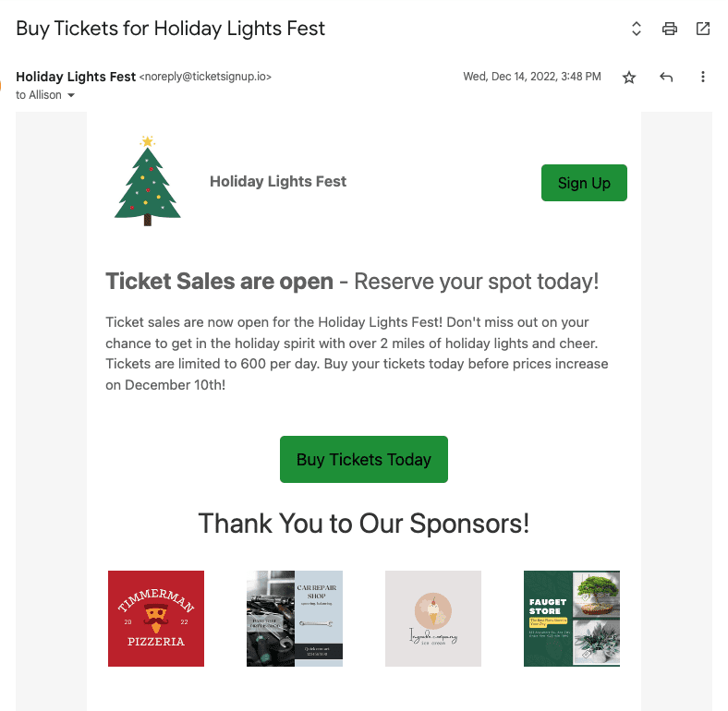This screenshot has width=728, height=711.
Task: Click the email timestamp Wed, Dec 14, 2022
Action: [x=532, y=77]
